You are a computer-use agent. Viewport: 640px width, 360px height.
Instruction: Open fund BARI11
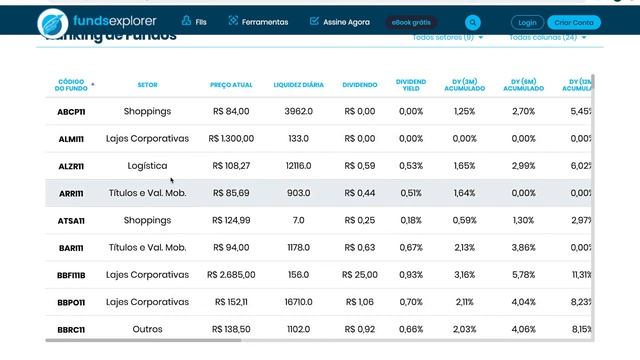tap(71, 248)
